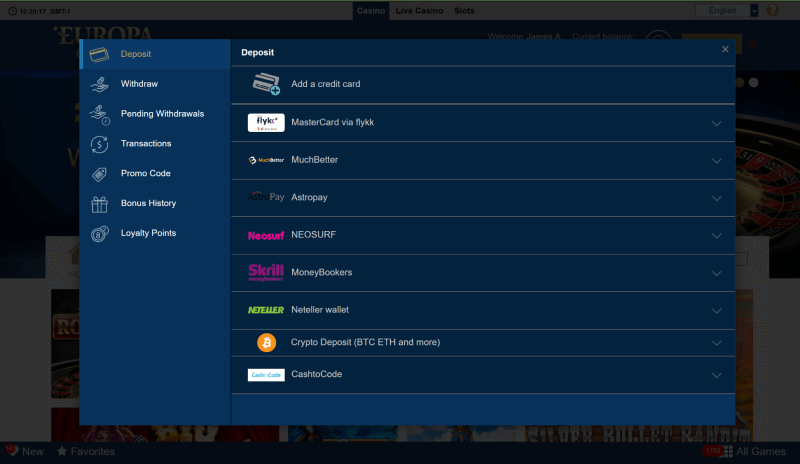This screenshot has width=800, height=464.
Task: Click the All Games grid icon
Action: click(728, 451)
